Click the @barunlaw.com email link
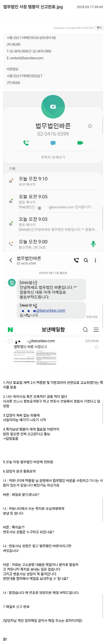Screen dimensions: 106x644 (x=50, y=310)
